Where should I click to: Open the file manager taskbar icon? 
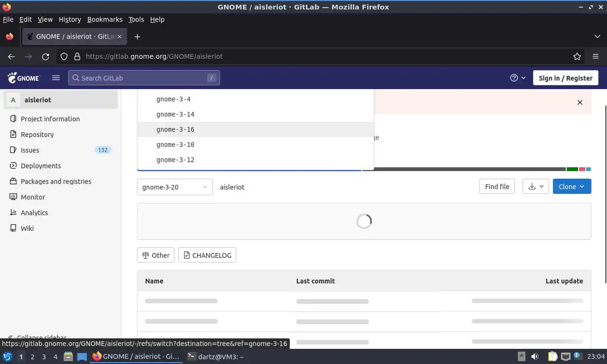[x=68, y=356]
